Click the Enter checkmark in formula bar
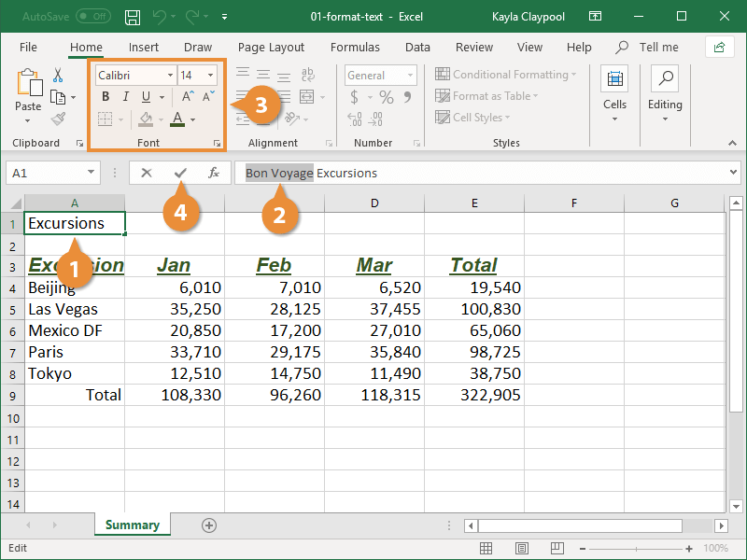Viewport: 747px width, 560px height. [x=180, y=173]
